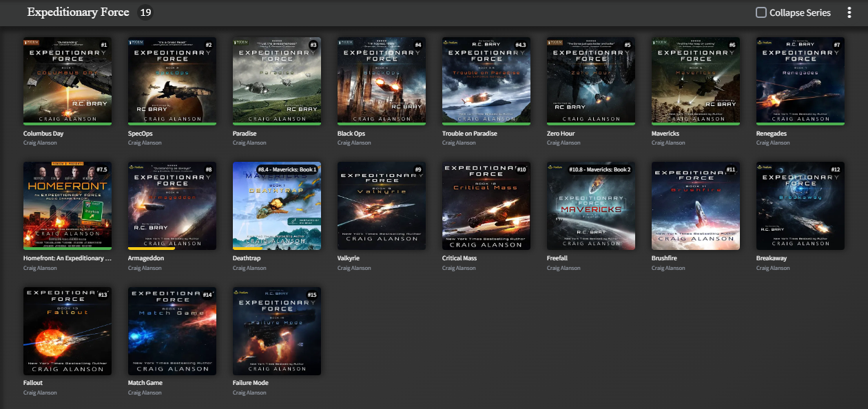Open the Columbus Day book cover
This screenshot has width=868, height=409.
tap(68, 81)
